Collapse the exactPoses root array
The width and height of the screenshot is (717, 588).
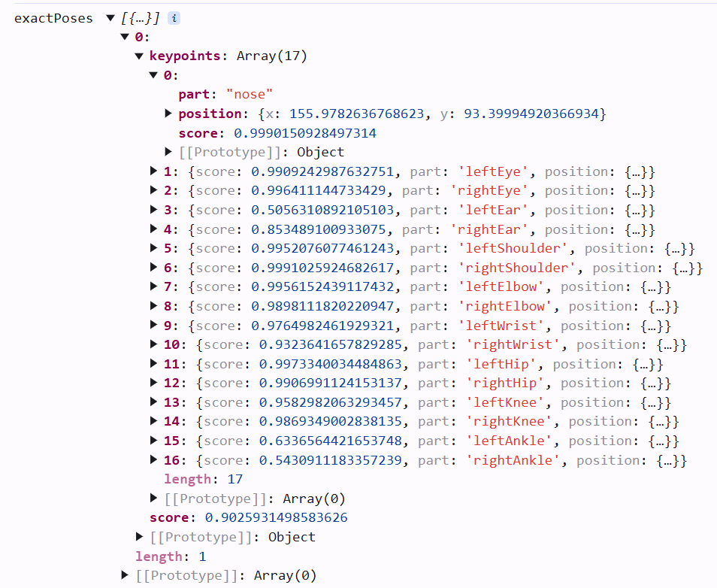(110, 18)
